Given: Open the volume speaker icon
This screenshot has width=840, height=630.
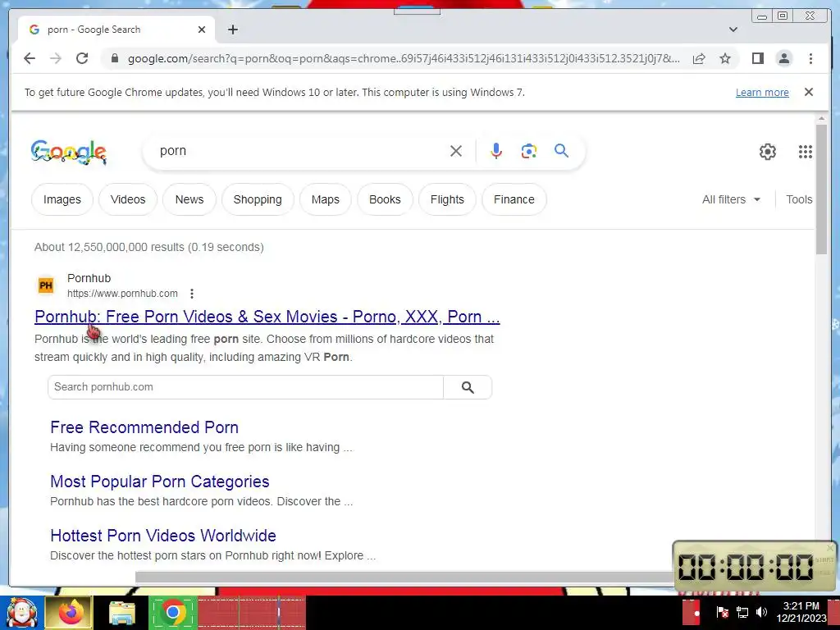Looking at the screenshot, I should coord(761,612).
